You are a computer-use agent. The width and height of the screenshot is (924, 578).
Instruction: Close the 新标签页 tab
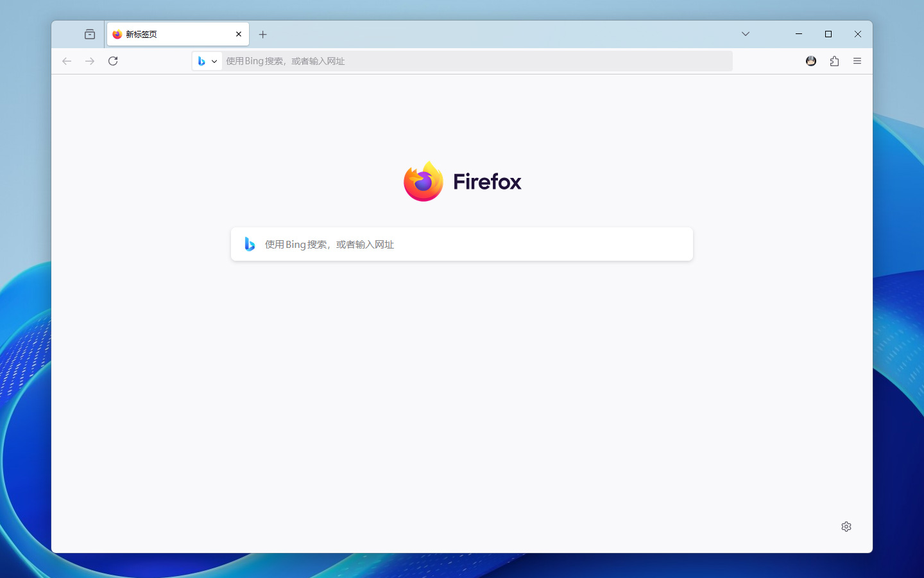tap(239, 34)
